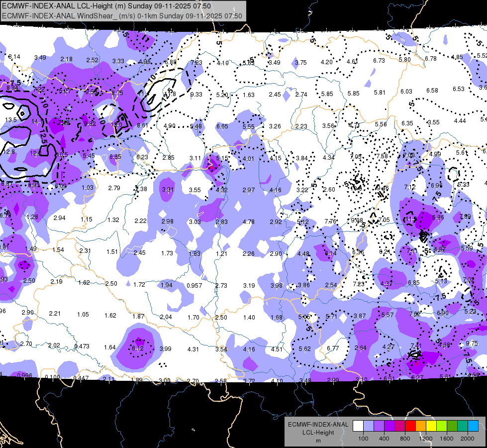Viewport: 487px width, 448px height.
Task: Click the wind shear value 1.05
Action: pyautogui.click(x=83, y=314)
